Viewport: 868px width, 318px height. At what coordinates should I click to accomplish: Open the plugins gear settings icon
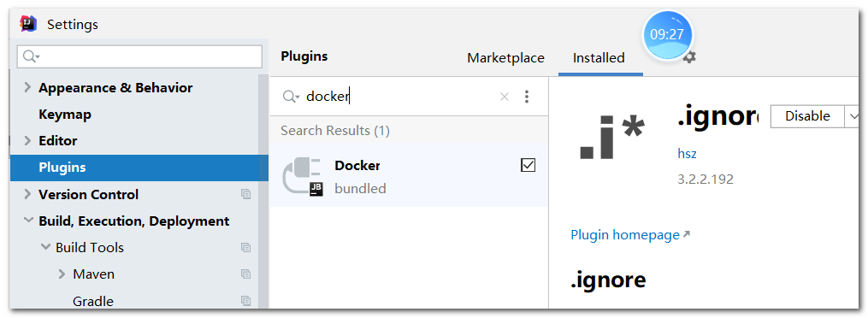coord(689,57)
